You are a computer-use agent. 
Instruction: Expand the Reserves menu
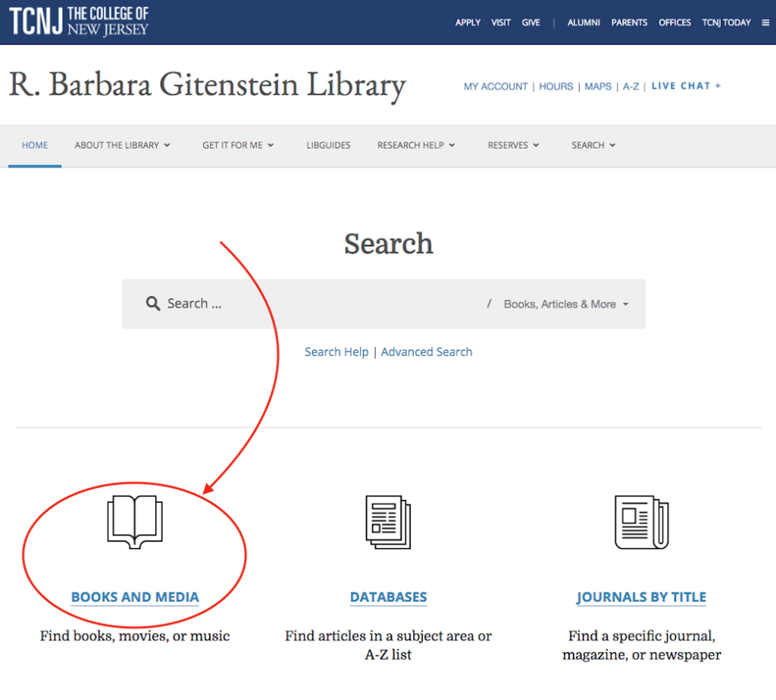(x=513, y=145)
